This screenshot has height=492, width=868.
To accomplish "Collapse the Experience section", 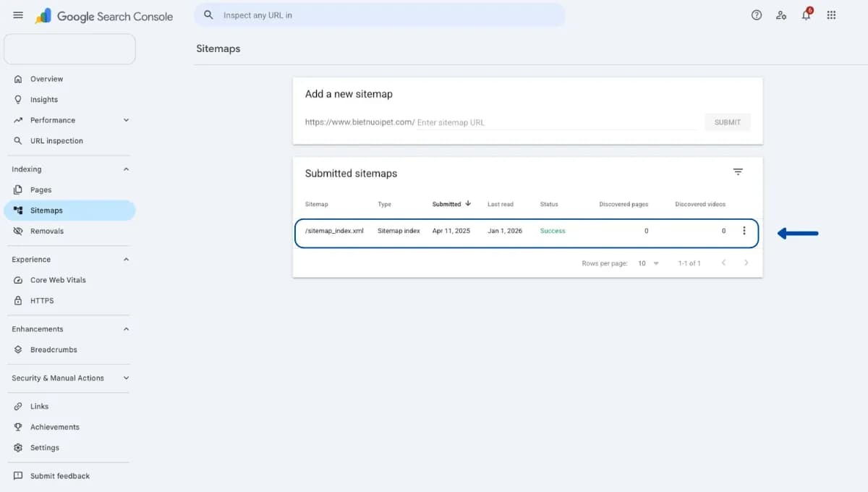I will tap(126, 259).
